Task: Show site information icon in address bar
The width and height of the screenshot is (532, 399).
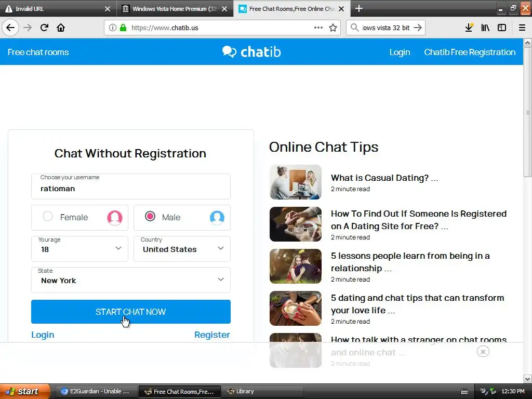Action: [x=112, y=28]
